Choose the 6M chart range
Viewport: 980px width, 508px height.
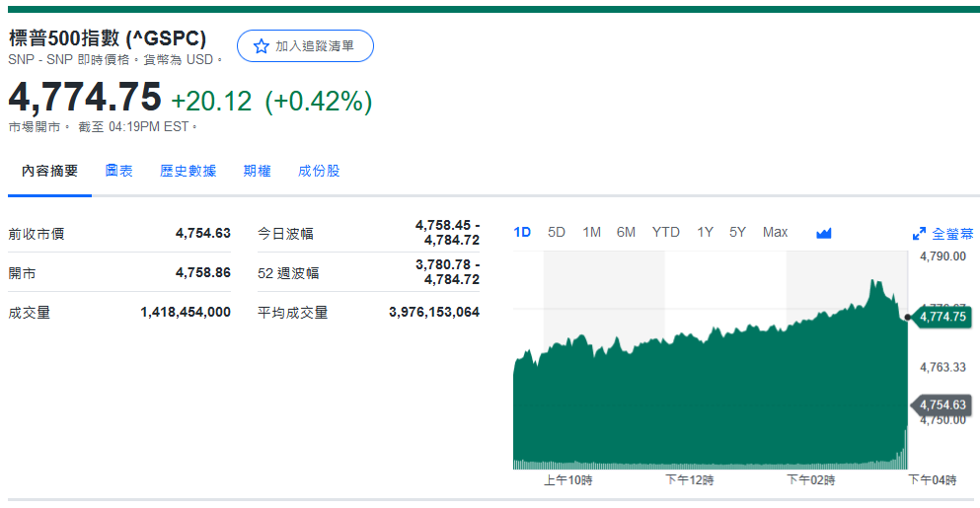[x=626, y=232]
